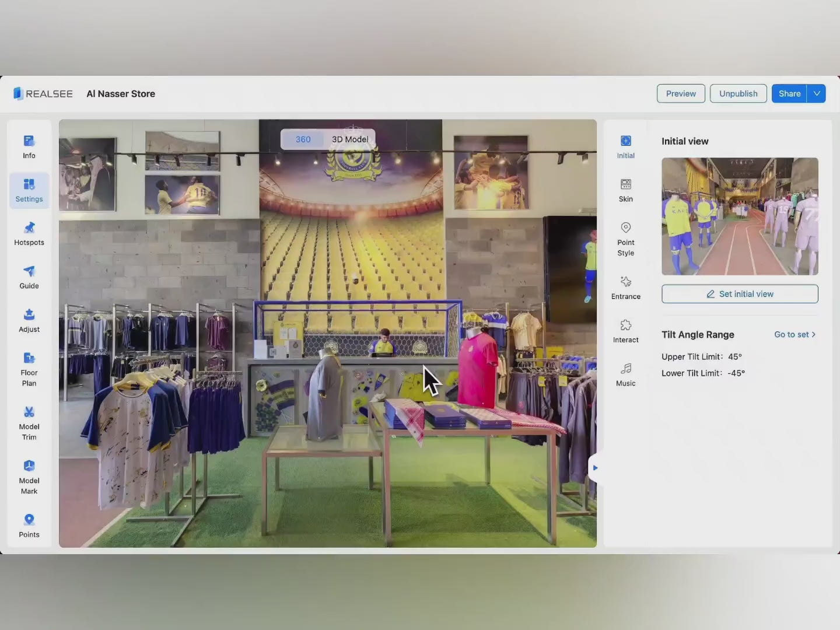Image resolution: width=840 pixels, height=630 pixels.
Task: Click the Unpublish button
Action: pyautogui.click(x=738, y=93)
